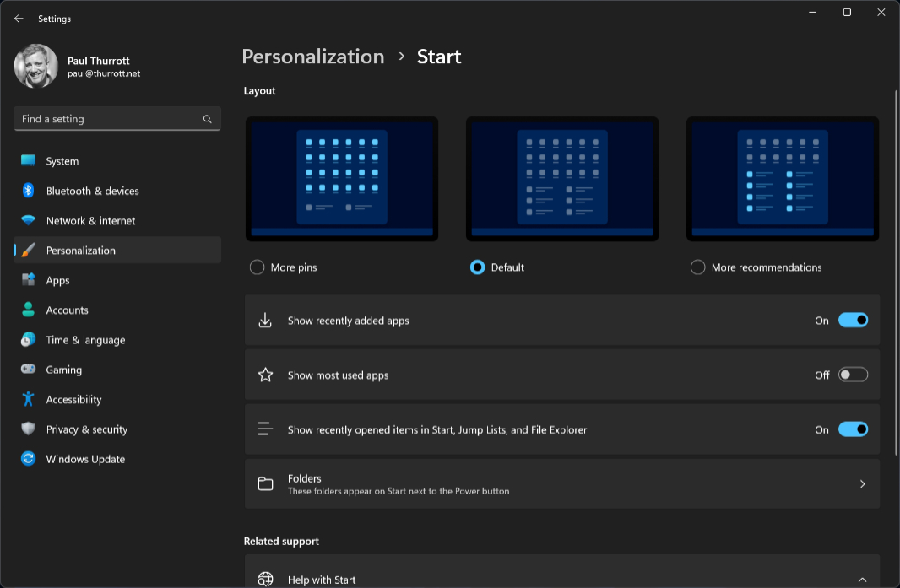Image resolution: width=900 pixels, height=588 pixels.
Task: Disable Show recently opened items toggle
Action: pos(853,429)
